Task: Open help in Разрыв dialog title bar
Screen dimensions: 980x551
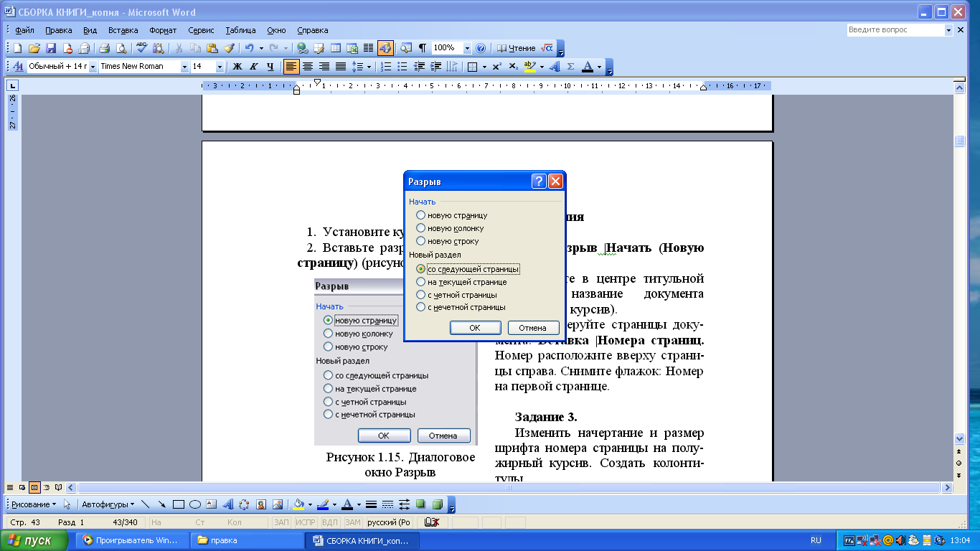Action: pos(539,182)
